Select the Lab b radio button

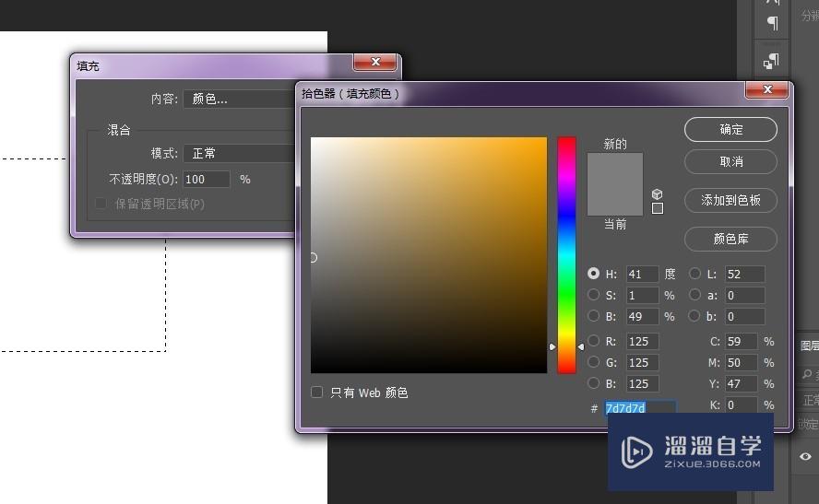[694, 316]
